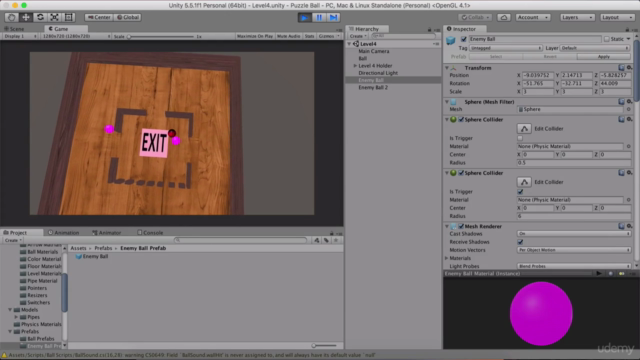The width and height of the screenshot is (640, 360).
Task: Pick Mesh object selector circle
Action: point(629,109)
